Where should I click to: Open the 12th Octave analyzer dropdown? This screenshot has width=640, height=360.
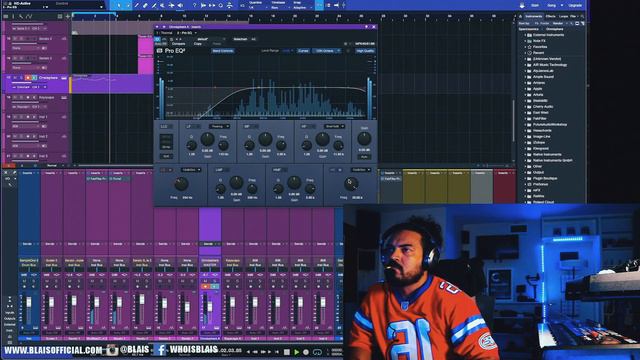(327, 51)
